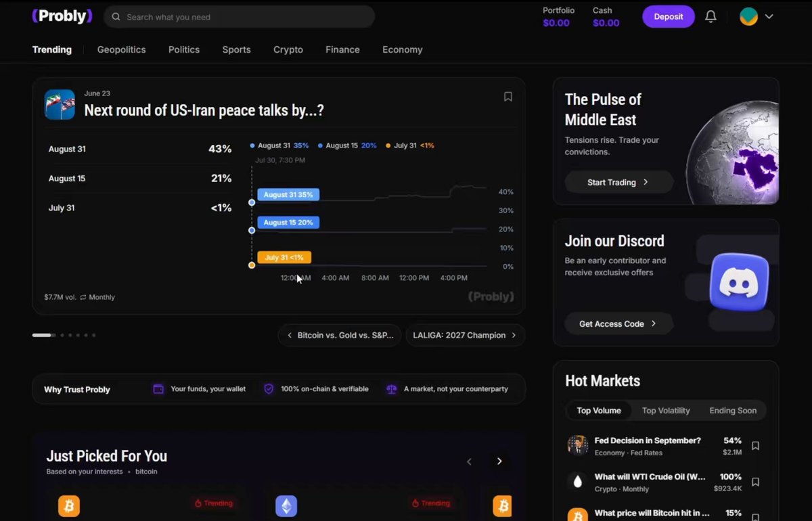The width and height of the screenshot is (812, 521).
Task: Open the Finance tab
Action: pos(342,49)
